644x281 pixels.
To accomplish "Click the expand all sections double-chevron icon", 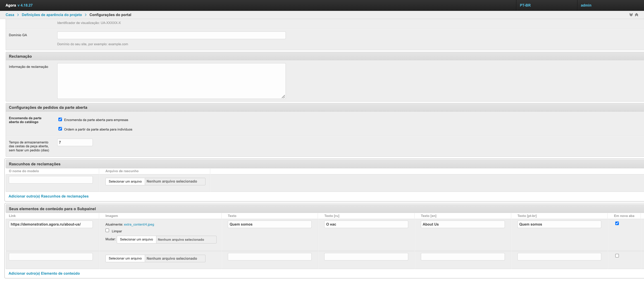I will 631,15.
